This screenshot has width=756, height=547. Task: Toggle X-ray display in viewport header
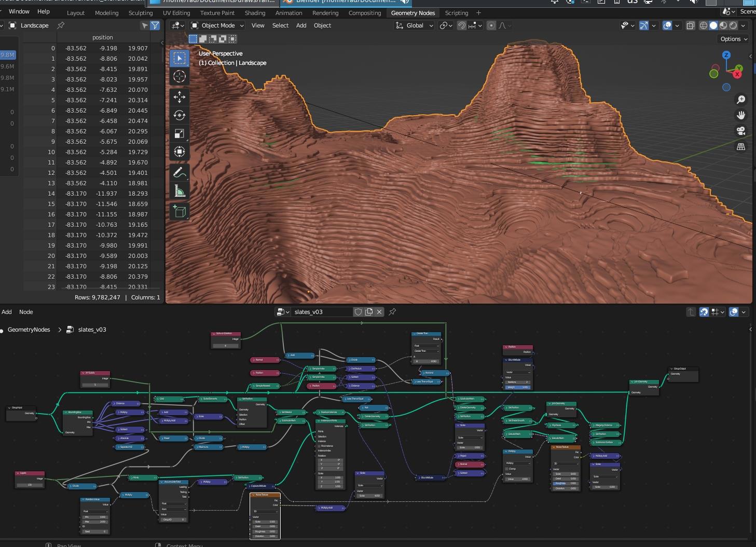click(x=690, y=25)
